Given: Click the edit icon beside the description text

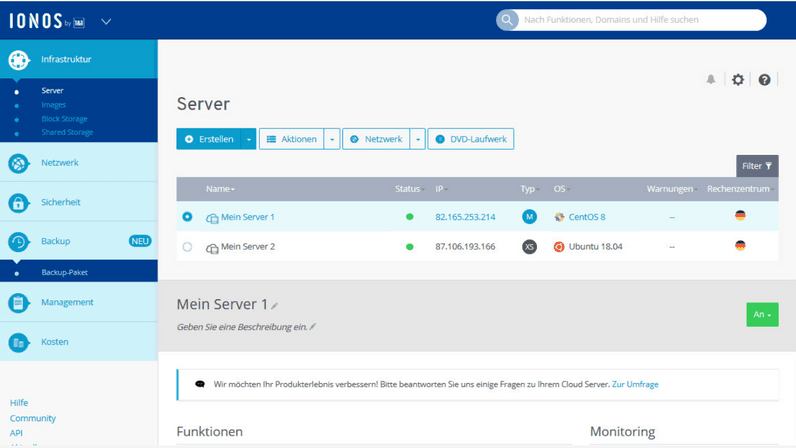Looking at the screenshot, I should tap(312, 327).
